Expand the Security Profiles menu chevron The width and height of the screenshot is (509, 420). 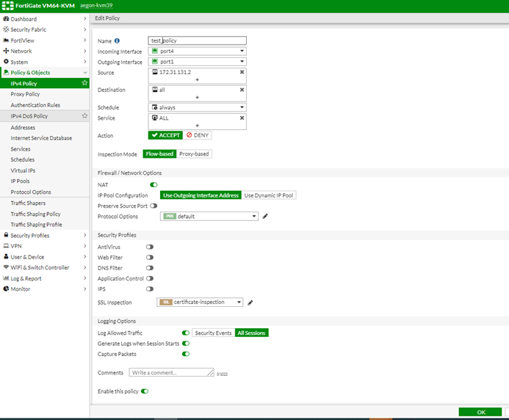(x=84, y=235)
